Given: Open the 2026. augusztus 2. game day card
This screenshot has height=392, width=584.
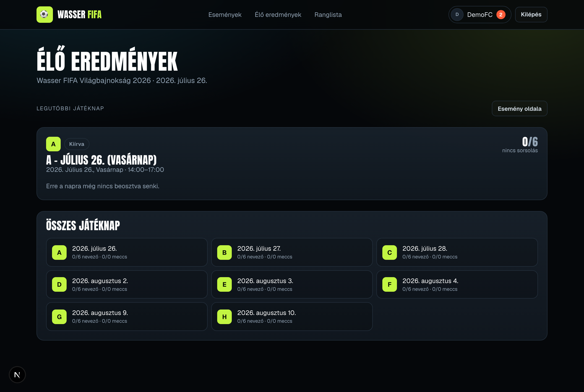Looking at the screenshot, I should (127, 284).
